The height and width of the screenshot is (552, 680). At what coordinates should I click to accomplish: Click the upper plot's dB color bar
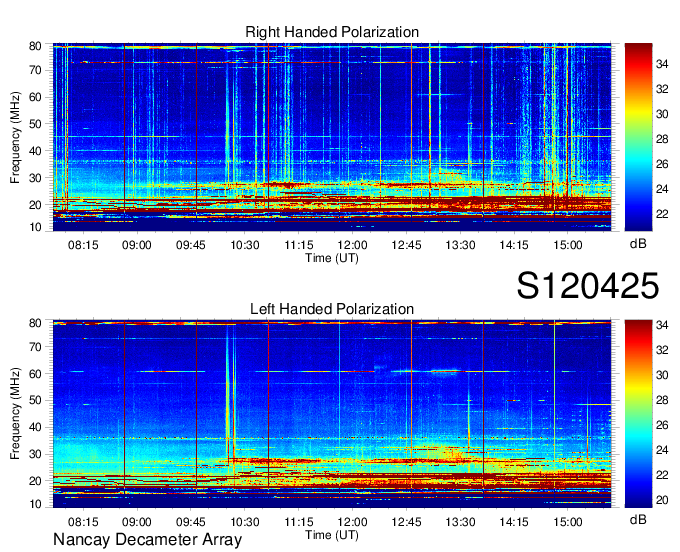[x=638, y=137]
